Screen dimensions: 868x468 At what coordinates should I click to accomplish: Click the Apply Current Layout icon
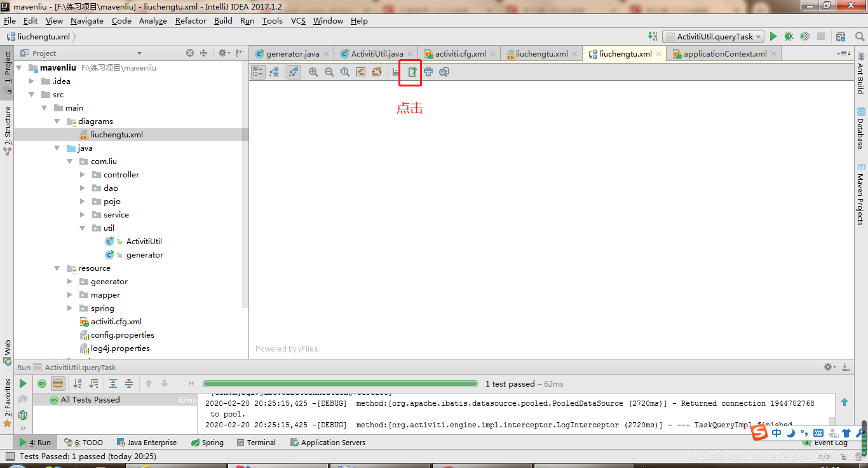coord(377,72)
